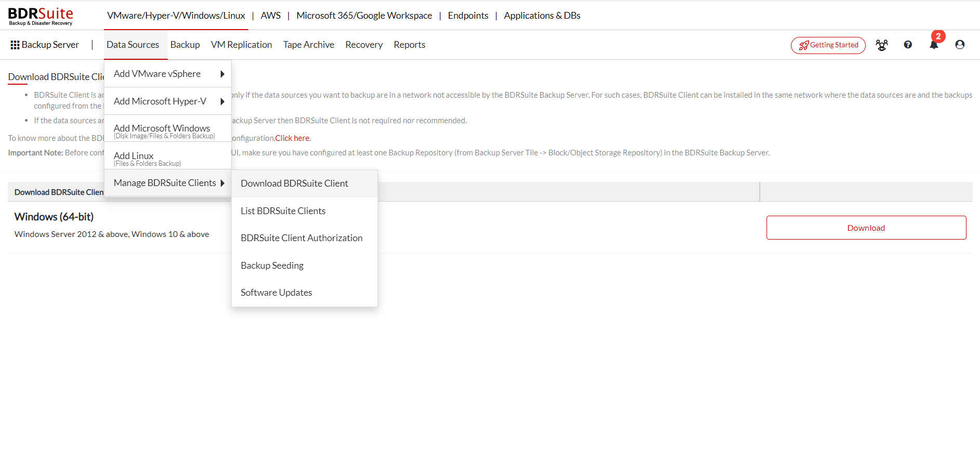Open notifications bell with badge
The height and width of the screenshot is (461, 980).
934,44
